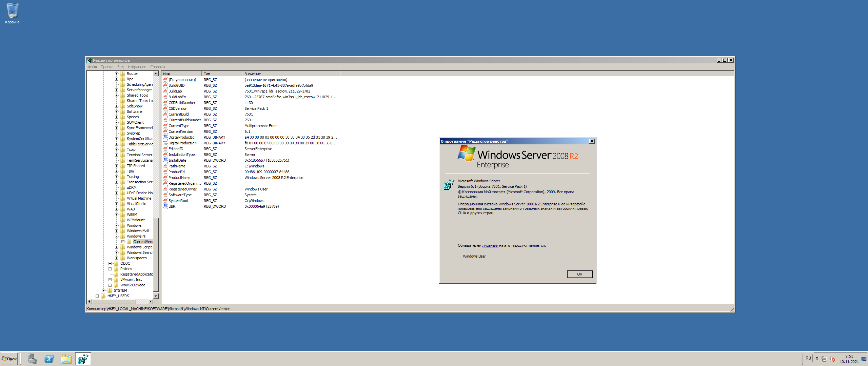Select the VMware, Inc. tree item
The width and height of the screenshot is (868, 366).
pos(131,280)
